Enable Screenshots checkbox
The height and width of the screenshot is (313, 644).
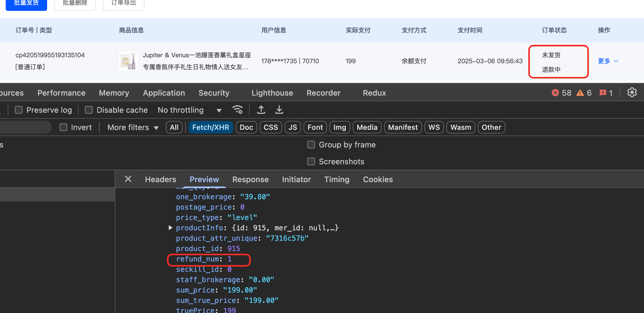click(311, 161)
